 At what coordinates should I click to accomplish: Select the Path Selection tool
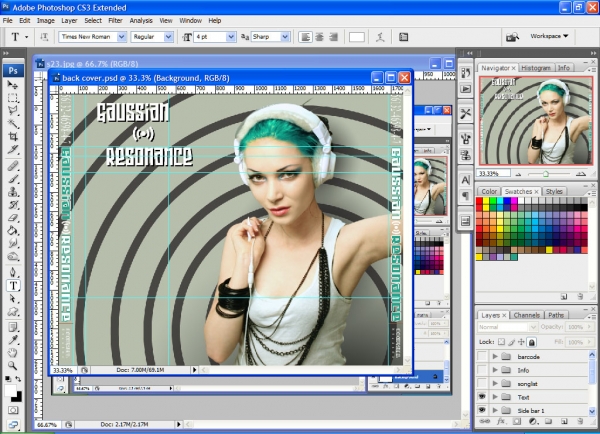(13, 299)
